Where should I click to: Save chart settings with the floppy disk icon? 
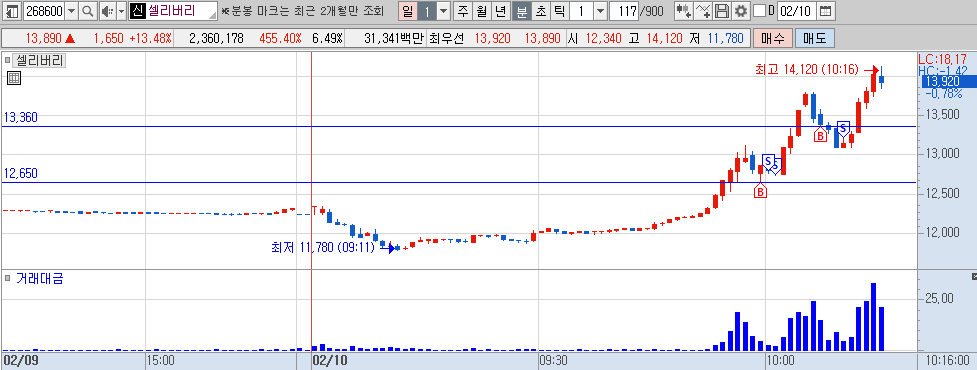(722, 11)
